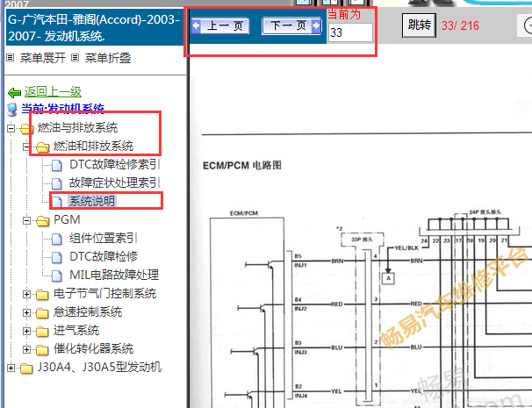Click document icon beside DTC故障检修 under PGM

(57, 257)
